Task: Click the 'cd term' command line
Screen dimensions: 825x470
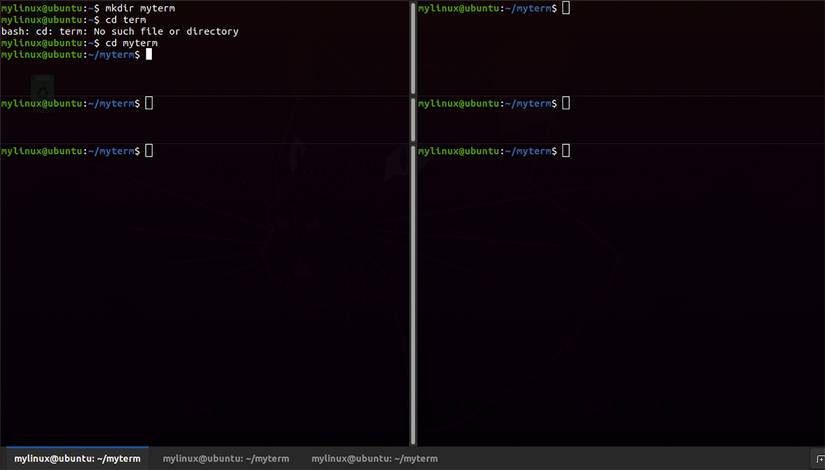Action: click(73, 19)
